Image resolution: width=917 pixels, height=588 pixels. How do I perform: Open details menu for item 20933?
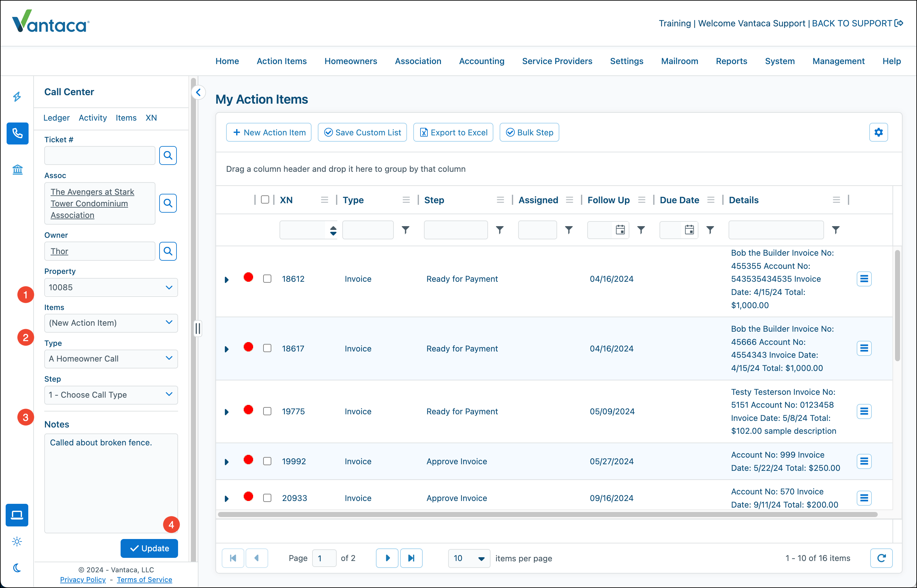point(864,498)
